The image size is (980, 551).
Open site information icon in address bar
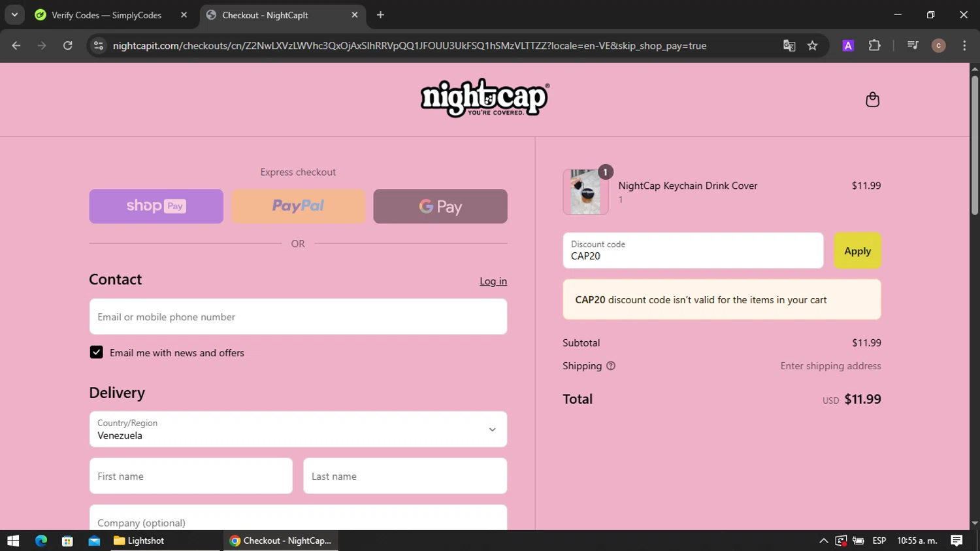(99, 46)
